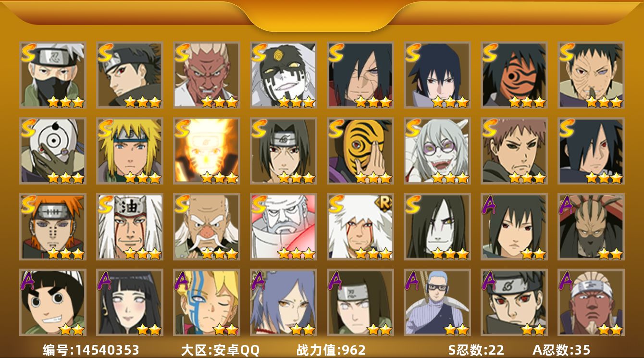This screenshot has width=644, height=358.
Task: Open the S-rank card with R badge
Action: pyautogui.click(x=360, y=227)
